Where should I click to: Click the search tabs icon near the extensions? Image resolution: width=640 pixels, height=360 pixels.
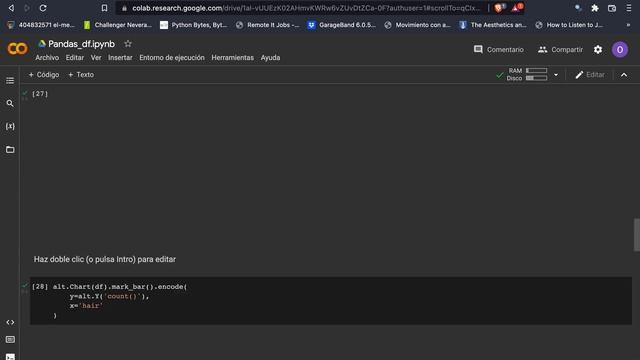pyautogui.click(x=578, y=8)
